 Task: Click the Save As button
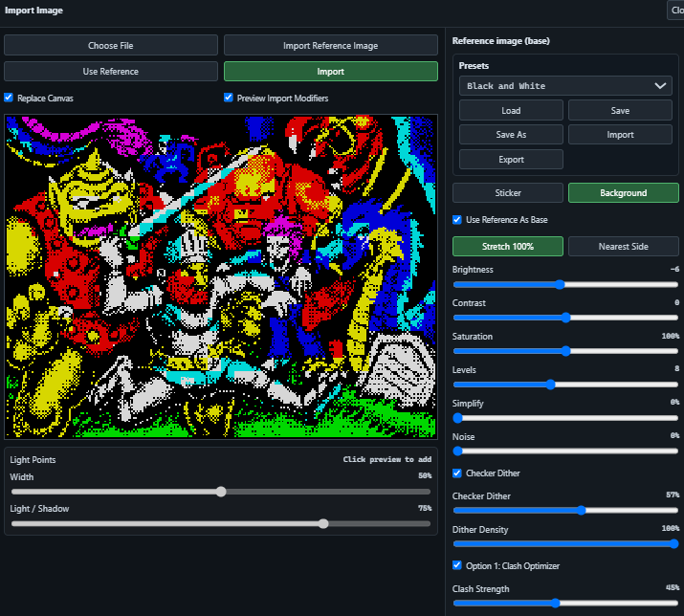[511, 135]
